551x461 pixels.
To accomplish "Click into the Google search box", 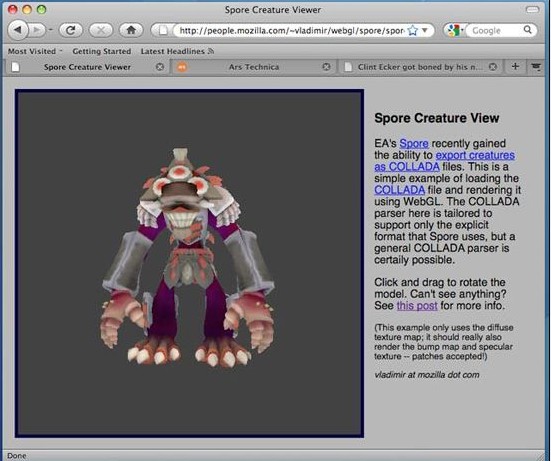I will coord(495,31).
